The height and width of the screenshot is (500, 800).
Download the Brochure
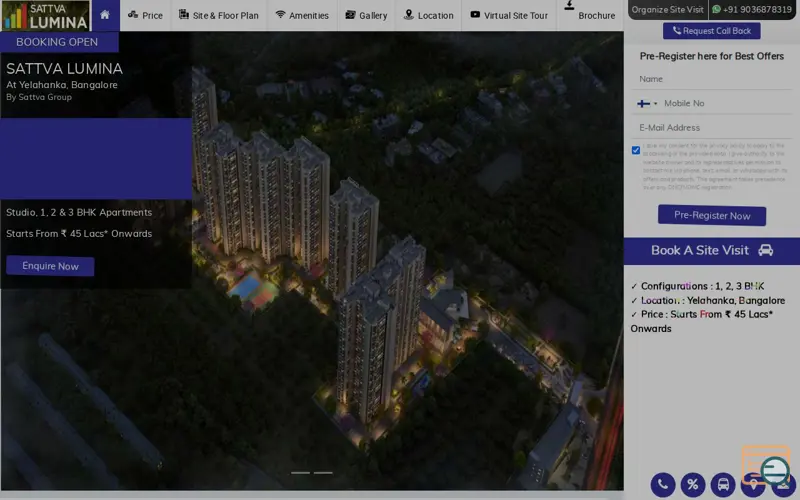tap(590, 15)
